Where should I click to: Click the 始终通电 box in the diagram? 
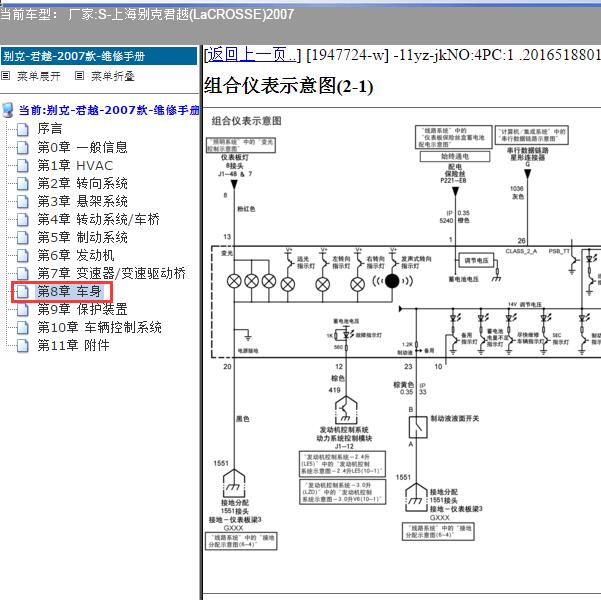click(x=455, y=156)
